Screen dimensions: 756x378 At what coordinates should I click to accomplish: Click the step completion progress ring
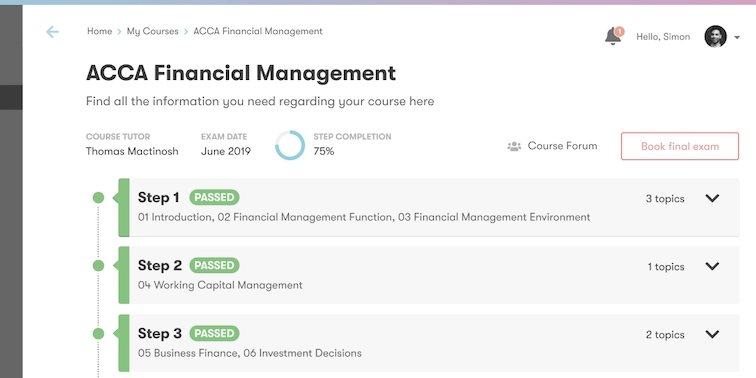pyautogui.click(x=290, y=145)
